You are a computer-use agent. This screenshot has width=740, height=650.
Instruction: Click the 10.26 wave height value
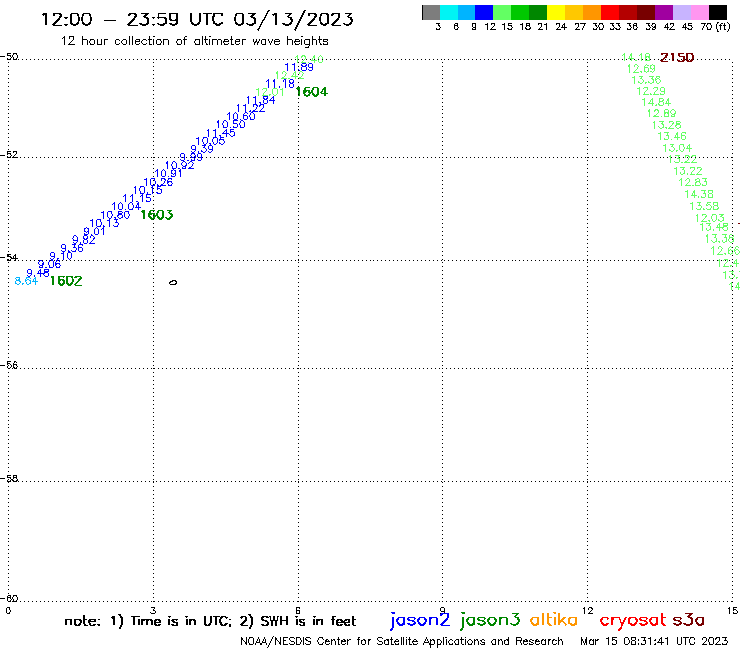(x=158, y=182)
